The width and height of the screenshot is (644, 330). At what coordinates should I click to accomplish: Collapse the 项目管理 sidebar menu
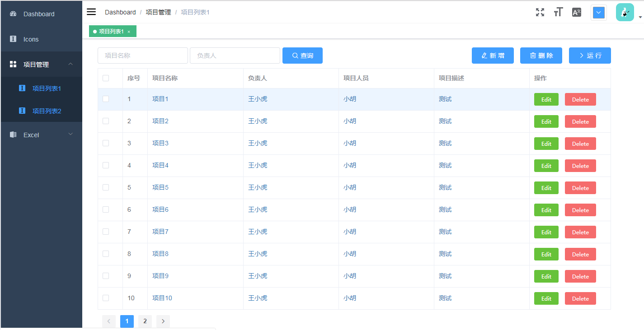[x=42, y=64]
